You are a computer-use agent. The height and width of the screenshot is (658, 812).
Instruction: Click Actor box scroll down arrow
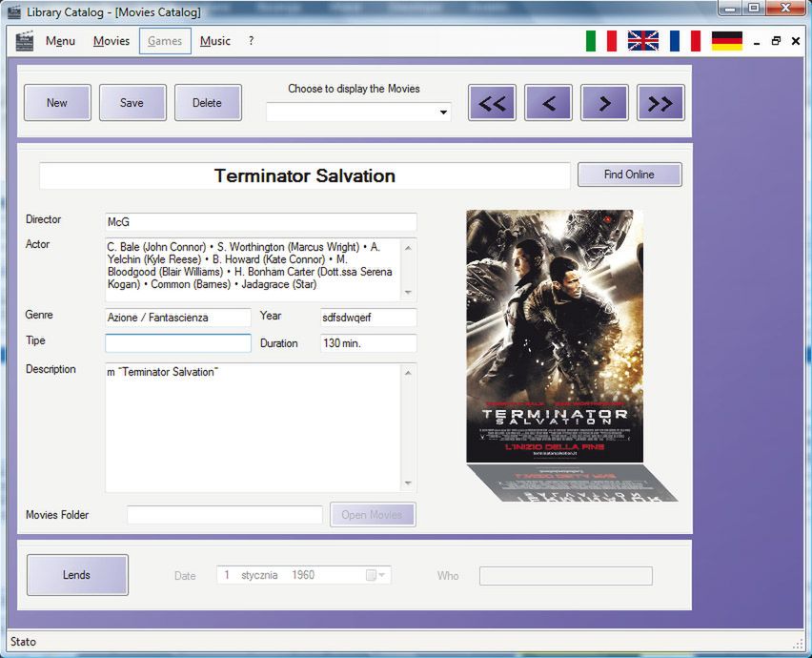pyautogui.click(x=408, y=293)
